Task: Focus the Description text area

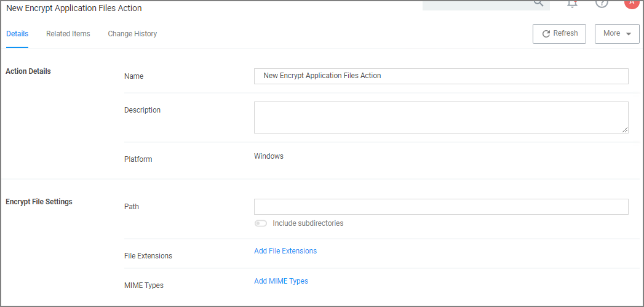Action: (x=441, y=118)
